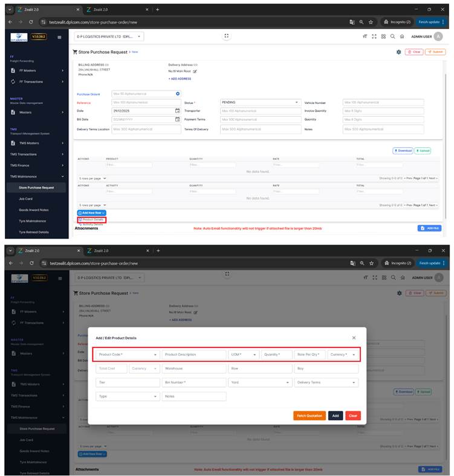Open the Bill Date calendar picker icon
This screenshot has width=454, height=476.
[x=178, y=120]
